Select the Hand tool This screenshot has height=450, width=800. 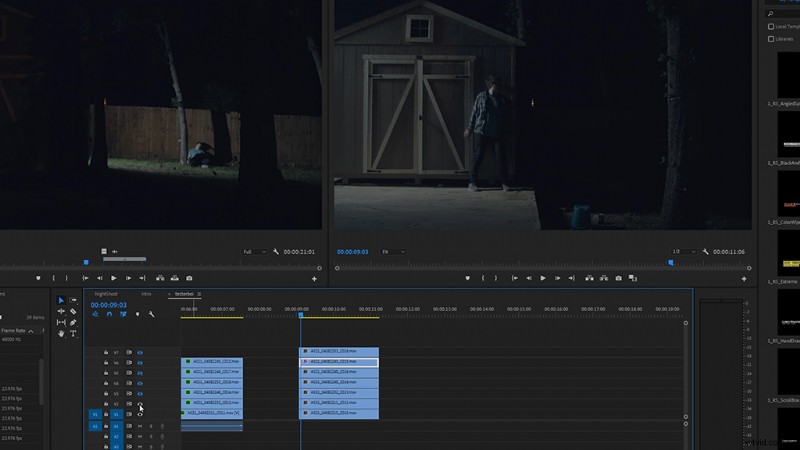tap(61, 334)
